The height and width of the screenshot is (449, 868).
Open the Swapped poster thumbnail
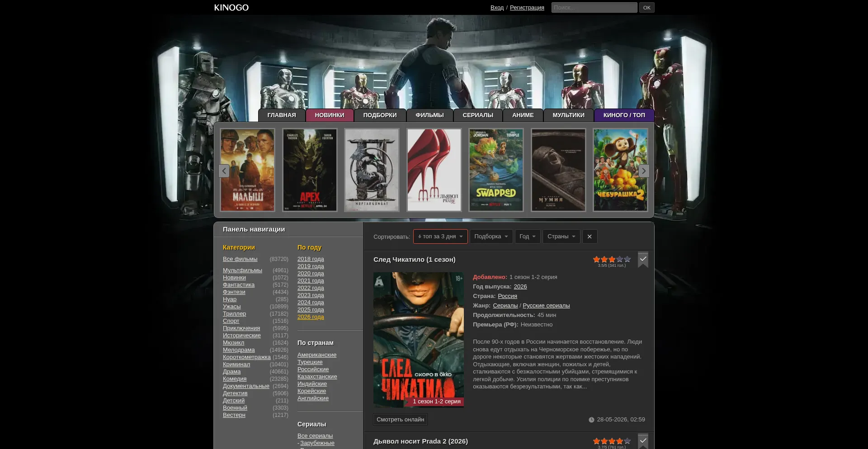[496, 170]
